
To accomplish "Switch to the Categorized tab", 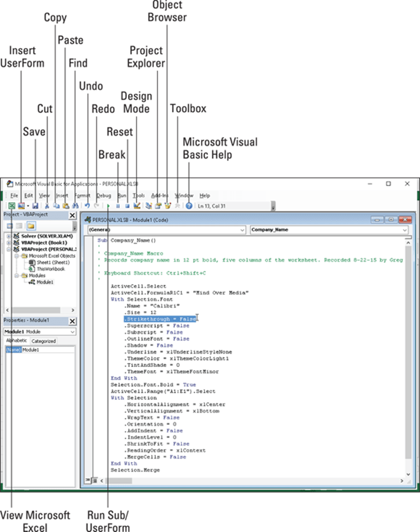I will (43, 341).
